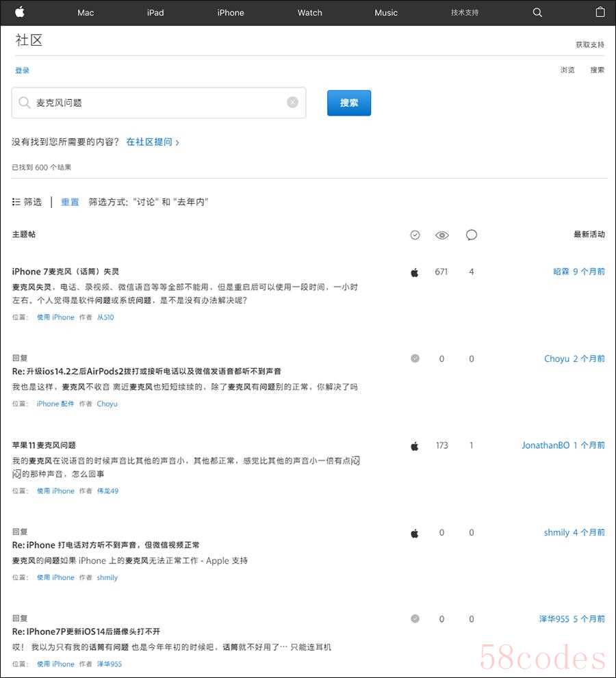This screenshot has height=678, width=616.
Task: Click 使用 iPhone location under the iPhone 7 thread
Action: (x=55, y=317)
